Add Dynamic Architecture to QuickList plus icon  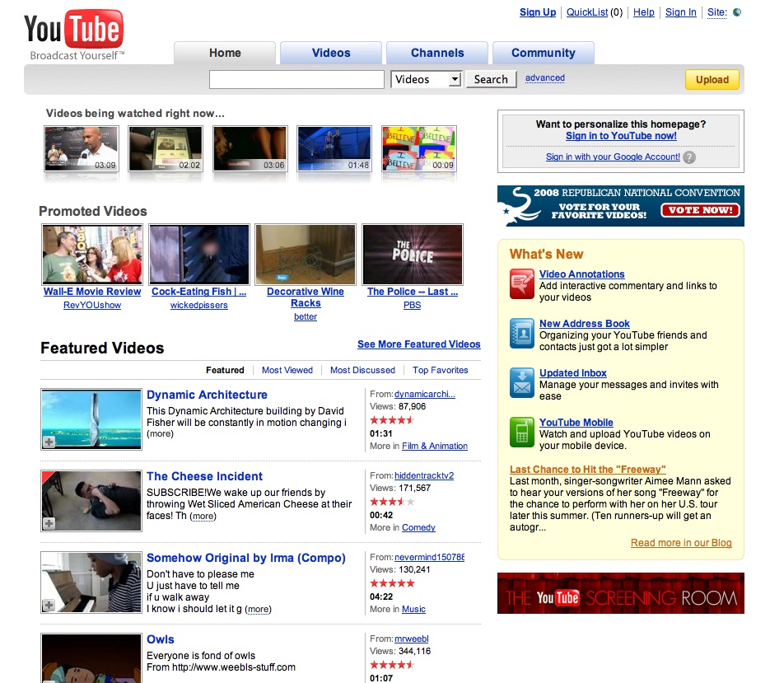coord(49,442)
